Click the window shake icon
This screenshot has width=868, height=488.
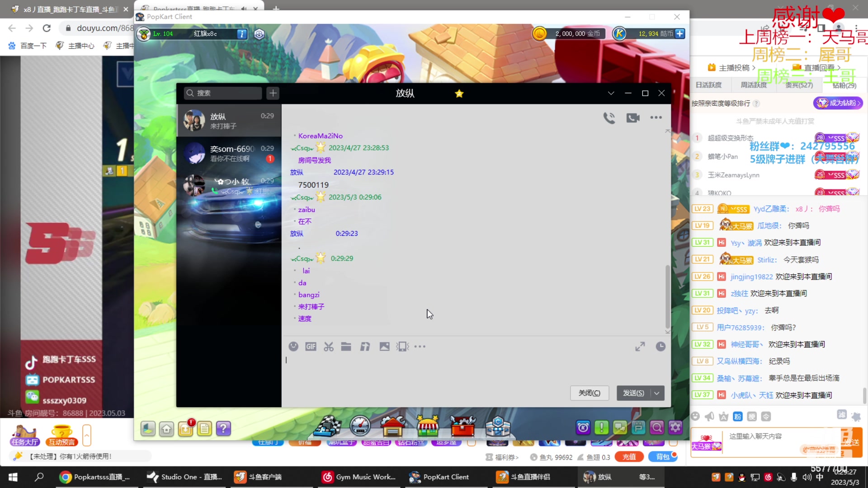coord(402,347)
